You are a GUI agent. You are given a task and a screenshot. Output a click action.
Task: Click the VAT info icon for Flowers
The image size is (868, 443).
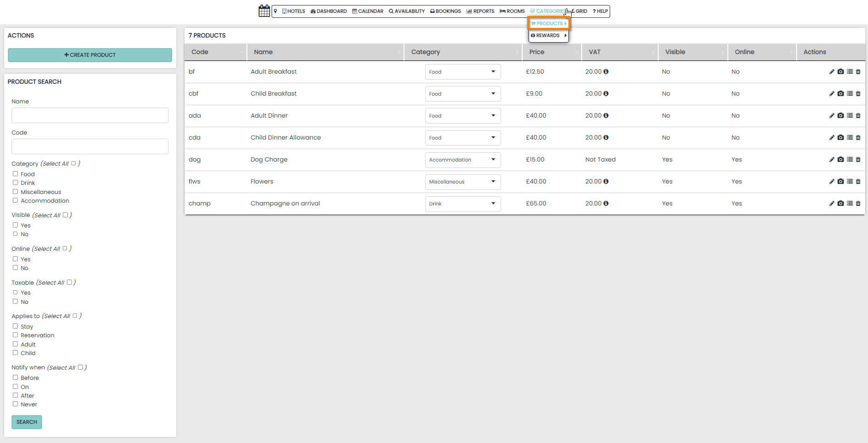point(606,182)
